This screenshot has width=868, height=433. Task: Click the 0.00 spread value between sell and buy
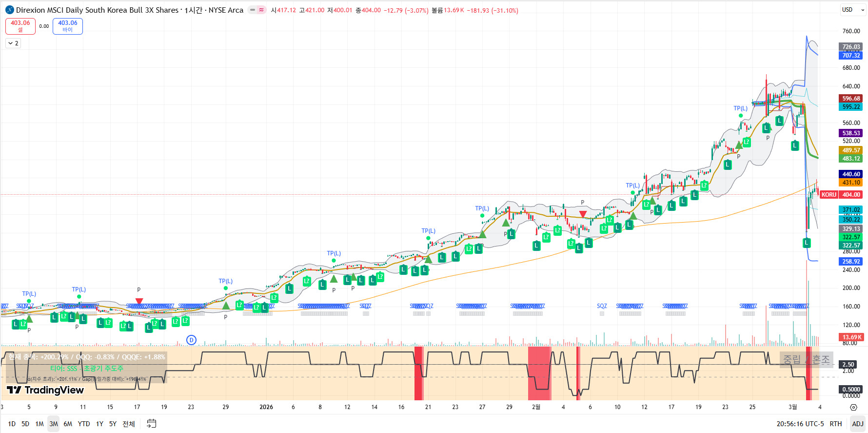[x=44, y=26]
